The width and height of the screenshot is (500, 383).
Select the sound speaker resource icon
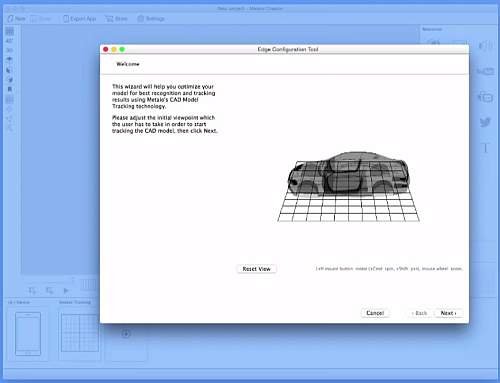tap(485, 45)
